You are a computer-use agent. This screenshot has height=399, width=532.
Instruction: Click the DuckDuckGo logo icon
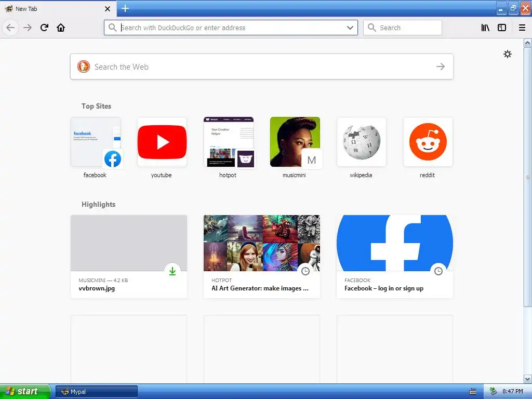(x=84, y=66)
